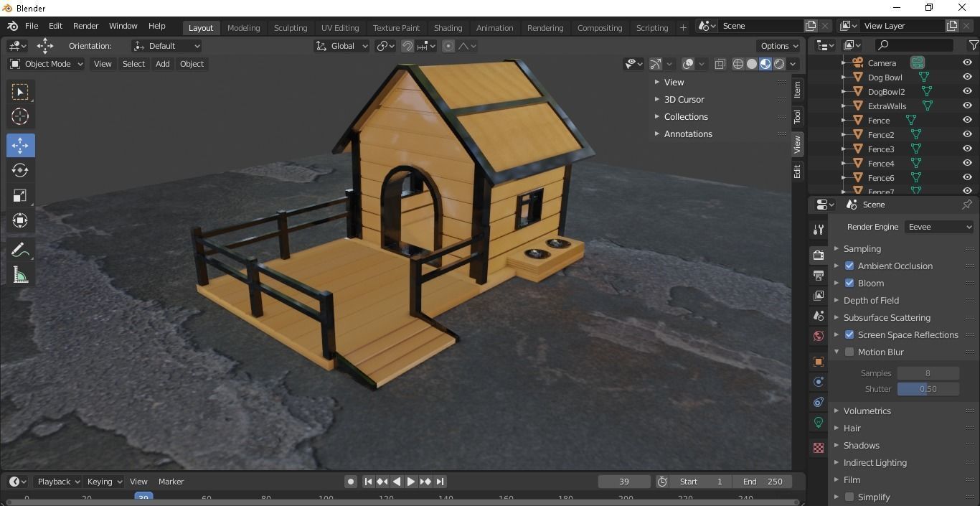Select the Transform tool
Image resolution: width=980 pixels, height=506 pixels.
tap(20, 220)
